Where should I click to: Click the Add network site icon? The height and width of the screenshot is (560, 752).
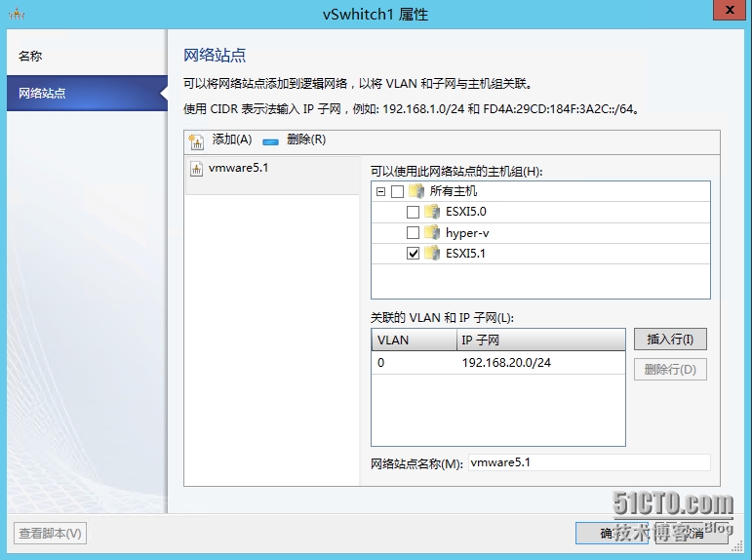click(x=196, y=141)
